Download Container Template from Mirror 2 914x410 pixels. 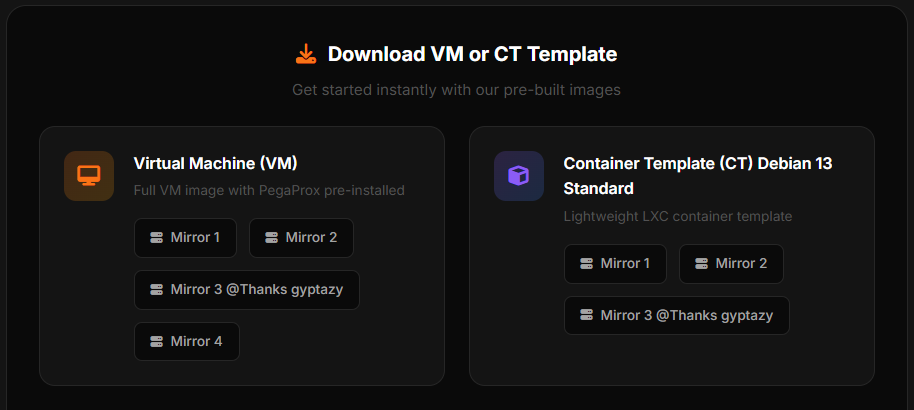click(x=731, y=264)
